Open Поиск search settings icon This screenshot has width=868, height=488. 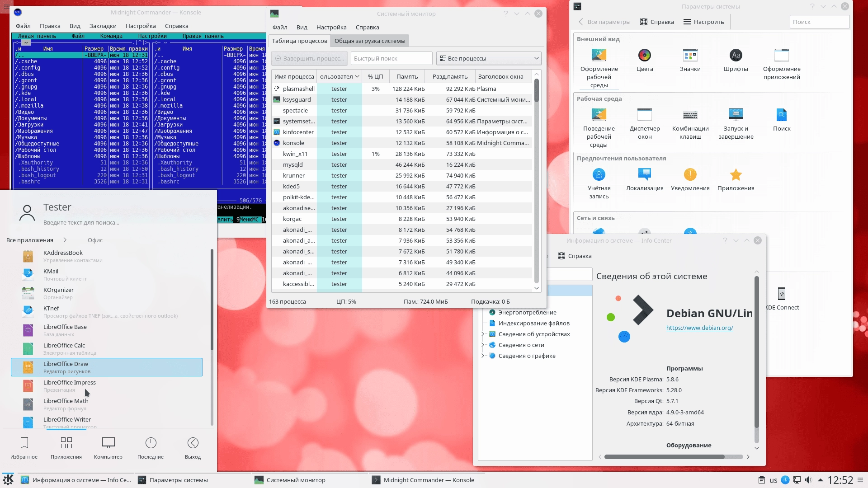pyautogui.click(x=782, y=115)
